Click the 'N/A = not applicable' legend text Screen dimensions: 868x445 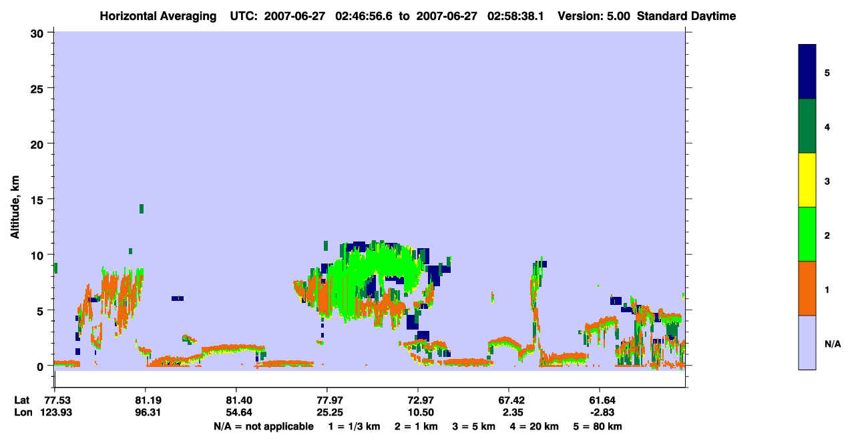tap(263, 426)
